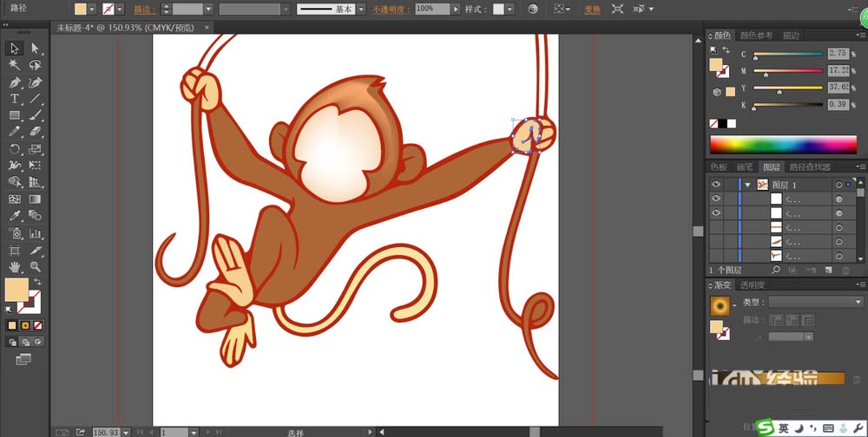Switch to the 透明度 tab

753,285
